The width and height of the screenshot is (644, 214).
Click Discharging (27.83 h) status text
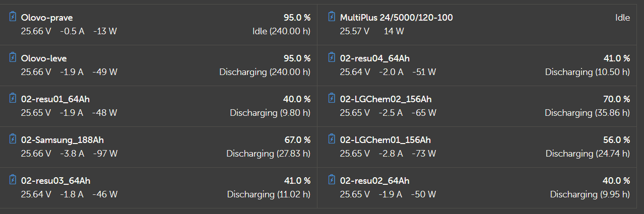268,153
